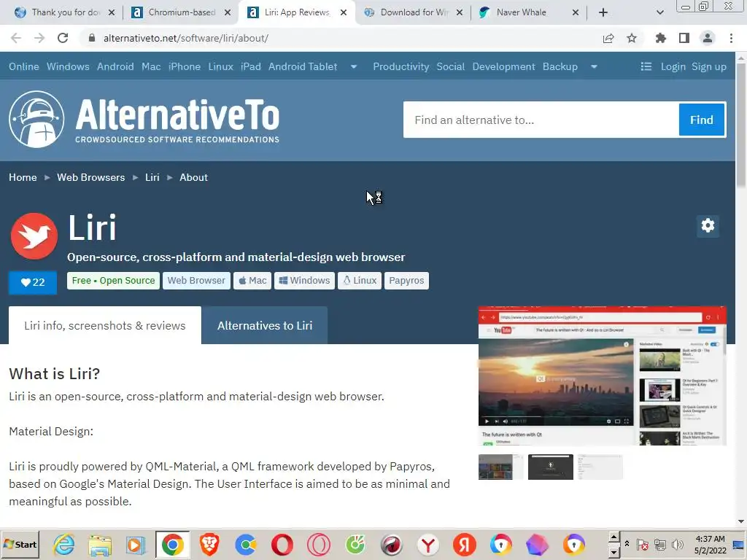Launch Windows Media Player from the taskbar
This screenshot has width=747, height=560.
(x=136, y=544)
